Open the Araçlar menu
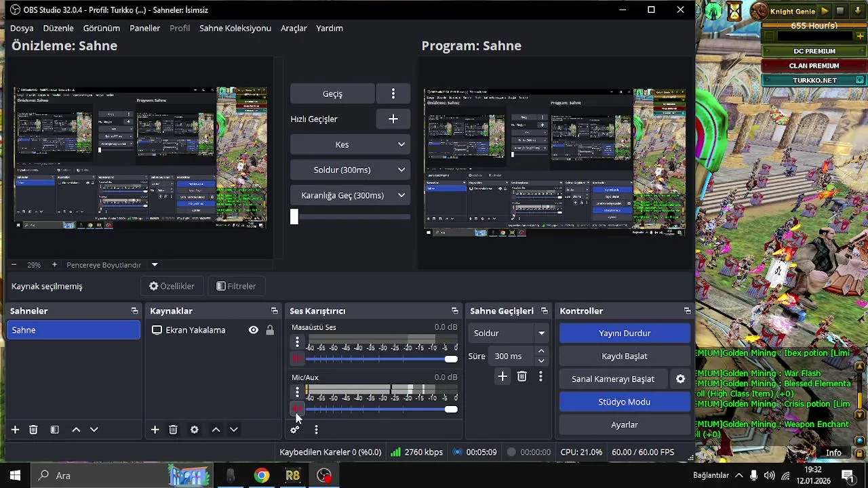The width and height of the screenshot is (868, 488). tap(294, 28)
